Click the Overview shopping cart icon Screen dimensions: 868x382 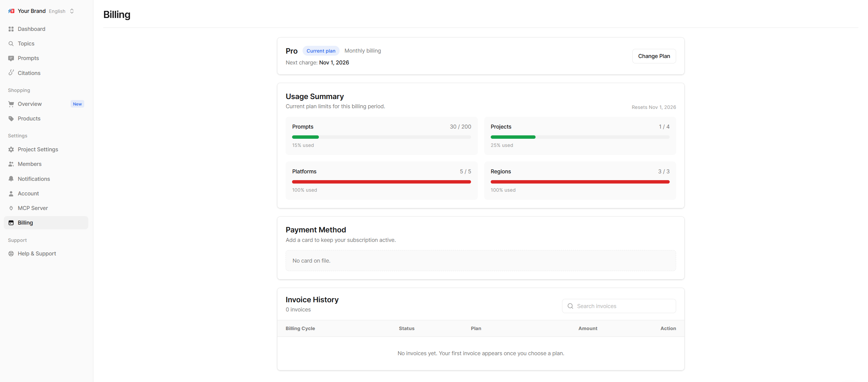[11, 104]
